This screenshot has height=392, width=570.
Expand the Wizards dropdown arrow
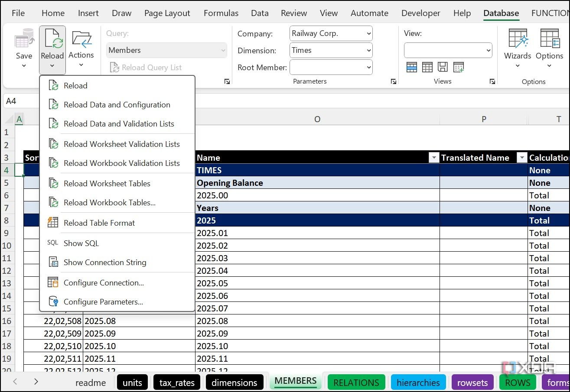tap(518, 66)
